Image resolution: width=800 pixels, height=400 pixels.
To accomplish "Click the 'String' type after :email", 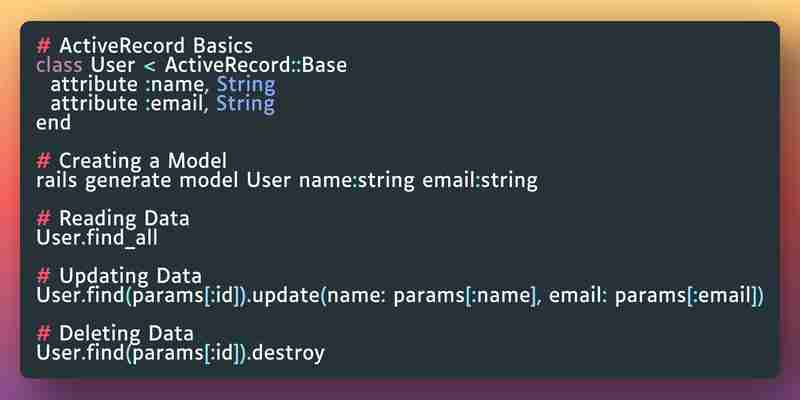I will (246, 104).
